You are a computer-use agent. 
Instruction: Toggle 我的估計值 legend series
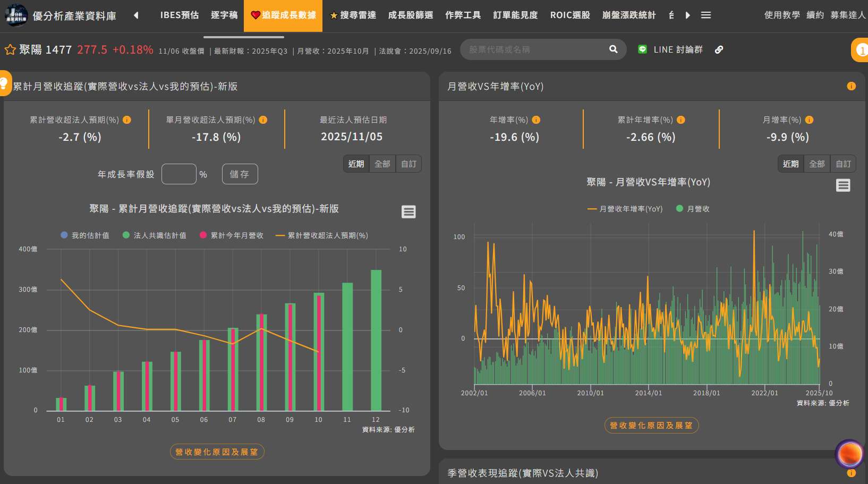[x=85, y=235]
